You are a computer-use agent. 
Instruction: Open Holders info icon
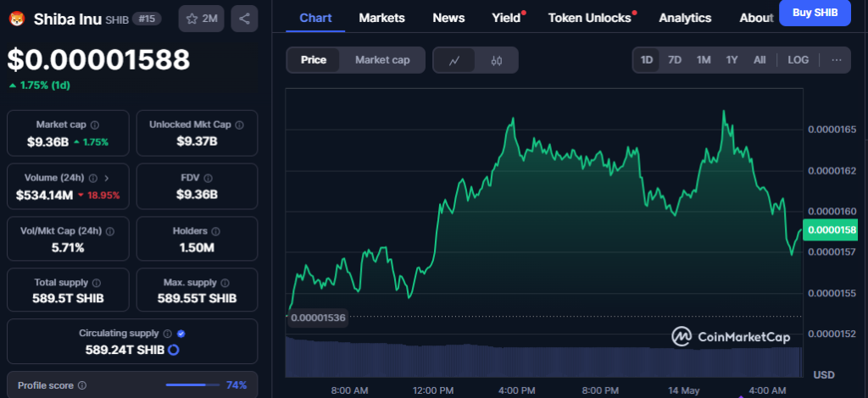pos(216,231)
